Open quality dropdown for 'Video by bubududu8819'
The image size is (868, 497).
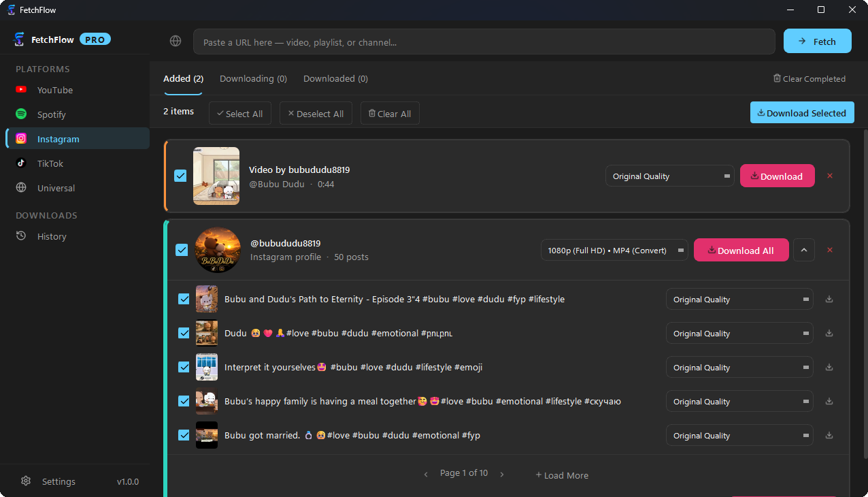670,176
